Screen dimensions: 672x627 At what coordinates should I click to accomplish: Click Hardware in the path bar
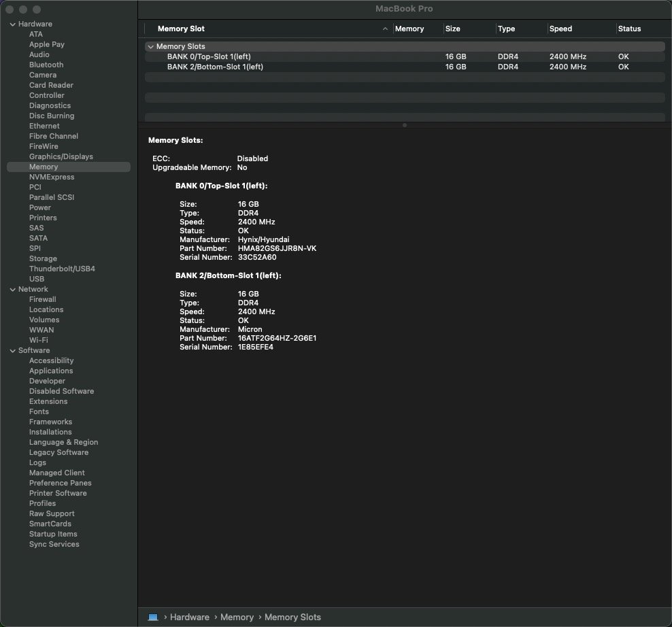coord(190,617)
